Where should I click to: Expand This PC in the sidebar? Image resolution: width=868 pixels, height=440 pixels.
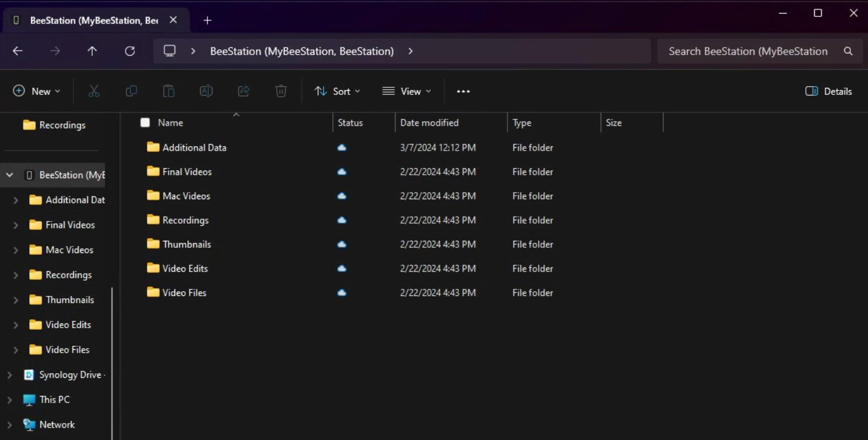[x=9, y=400]
